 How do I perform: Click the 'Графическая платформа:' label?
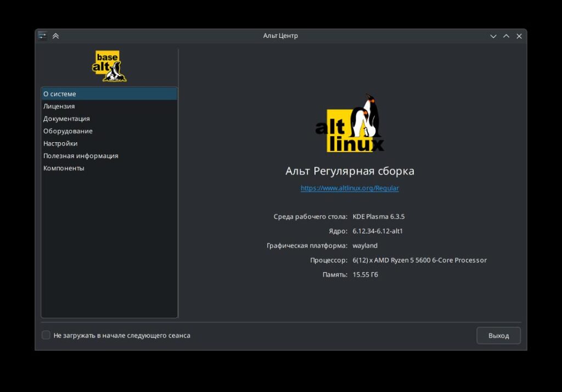307,245
